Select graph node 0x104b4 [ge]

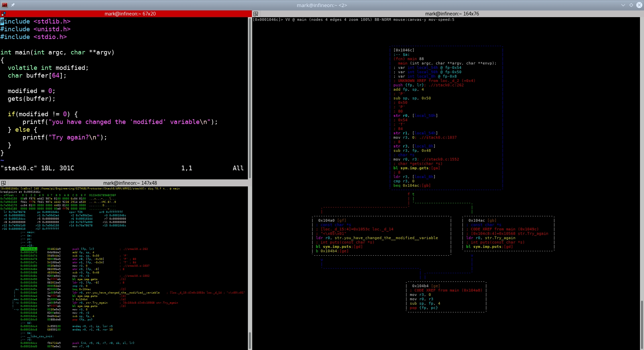pyautogui.click(x=426, y=286)
